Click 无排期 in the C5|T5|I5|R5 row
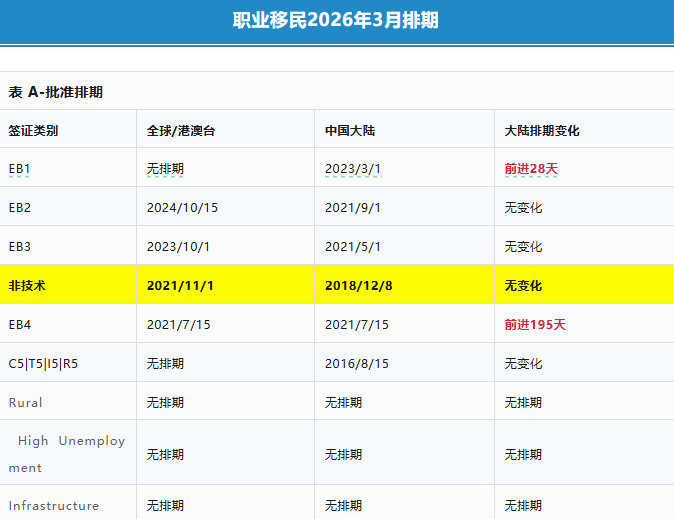This screenshot has width=674, height=519. coord(165,364)
